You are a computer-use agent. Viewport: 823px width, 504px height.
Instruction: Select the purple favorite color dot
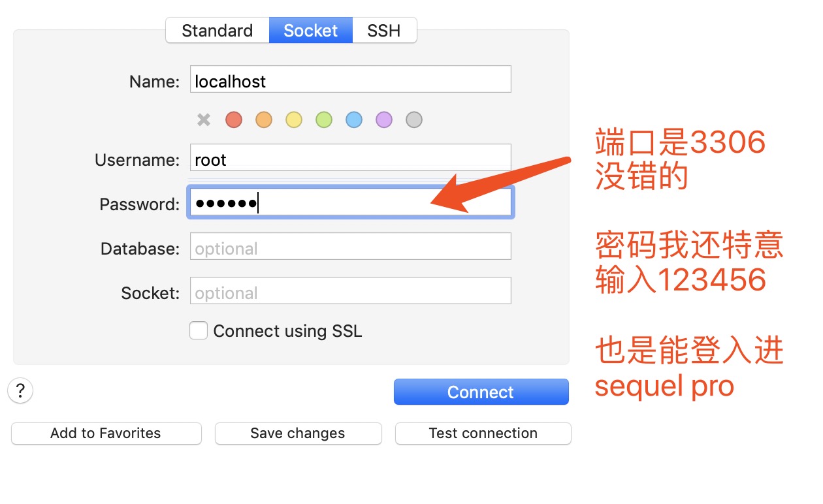coord(383,119)
